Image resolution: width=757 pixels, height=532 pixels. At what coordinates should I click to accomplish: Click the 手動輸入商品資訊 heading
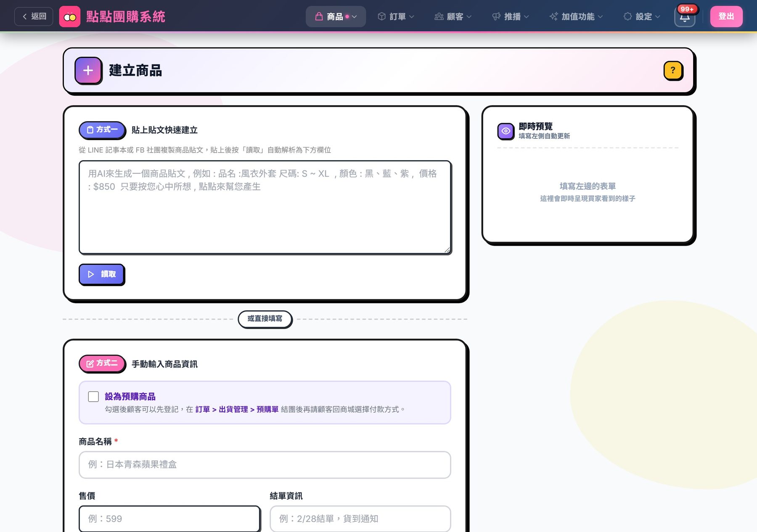pos(164,364)
